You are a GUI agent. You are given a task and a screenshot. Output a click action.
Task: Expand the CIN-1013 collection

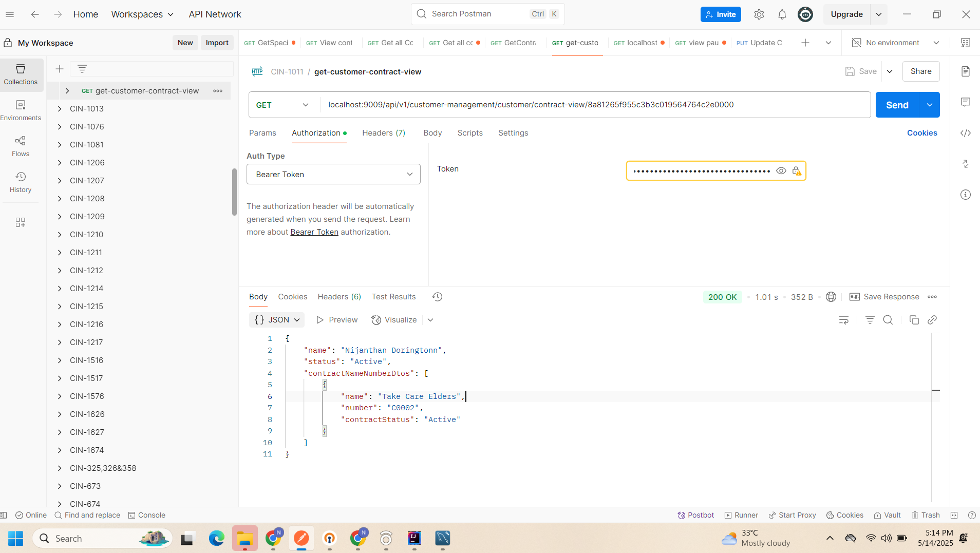click(60, 109)
